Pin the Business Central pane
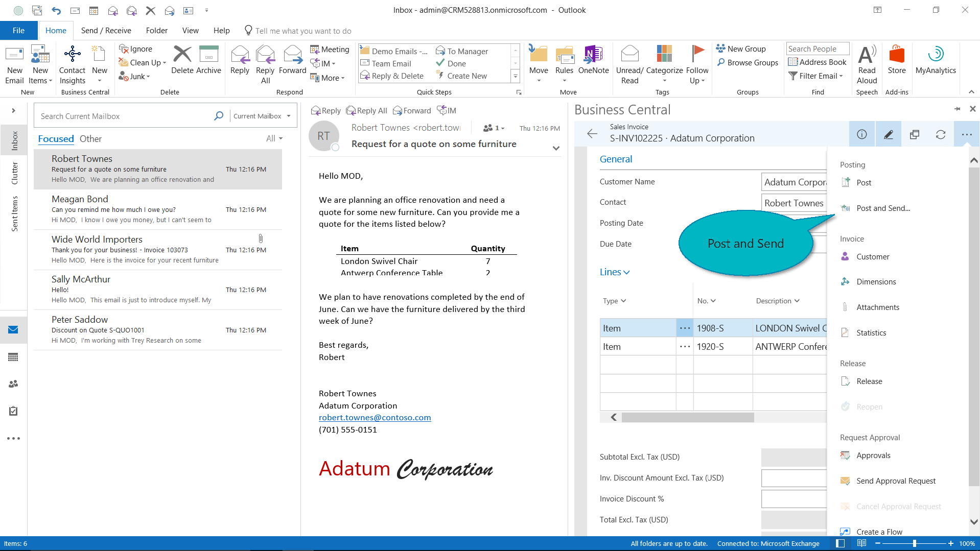This screenshot has width=980, height=551. [x=956, y=109]
